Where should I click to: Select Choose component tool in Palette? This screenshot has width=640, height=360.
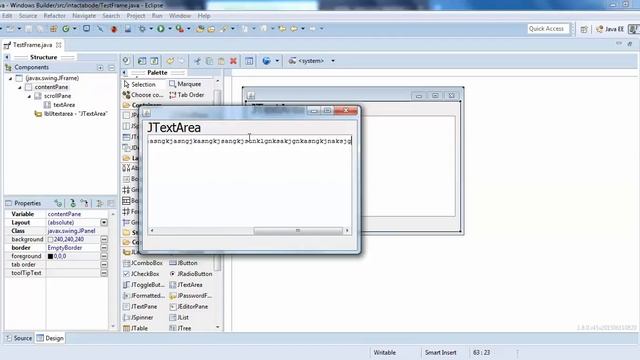pos(143,95)
